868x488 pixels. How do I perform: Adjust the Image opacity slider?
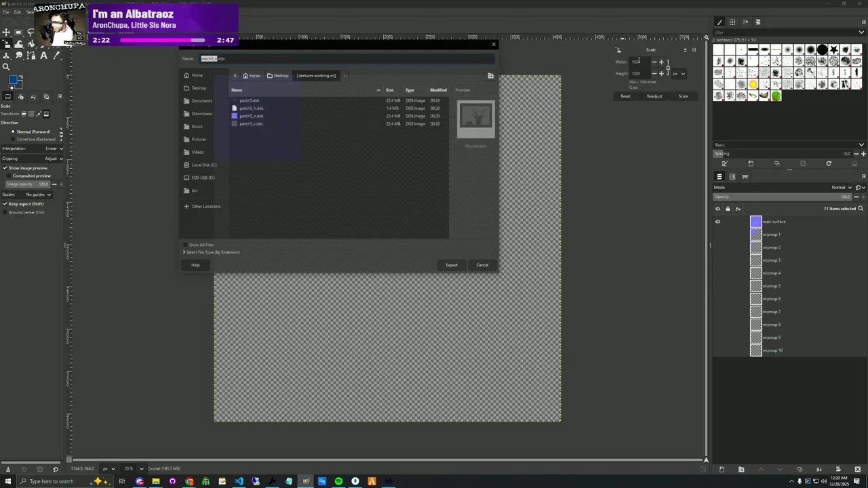pyautogui.click(x=28, y=184)
